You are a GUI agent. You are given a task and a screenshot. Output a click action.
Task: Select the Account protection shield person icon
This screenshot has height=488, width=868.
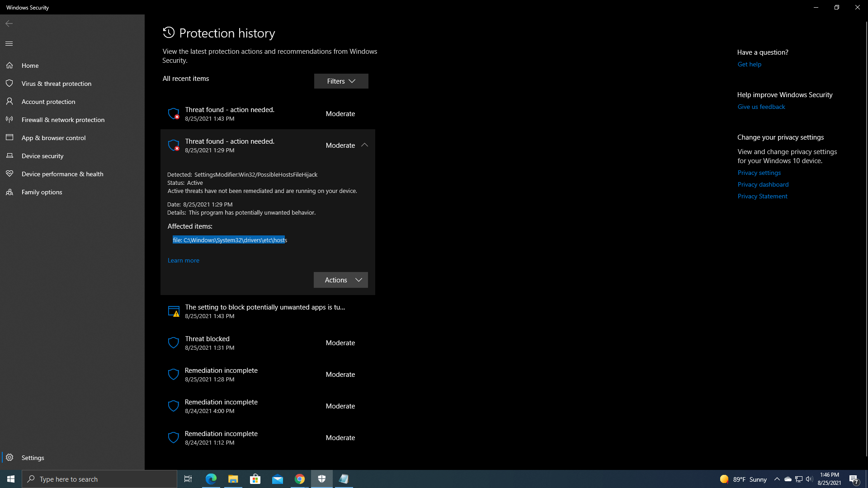click(9, 101)
